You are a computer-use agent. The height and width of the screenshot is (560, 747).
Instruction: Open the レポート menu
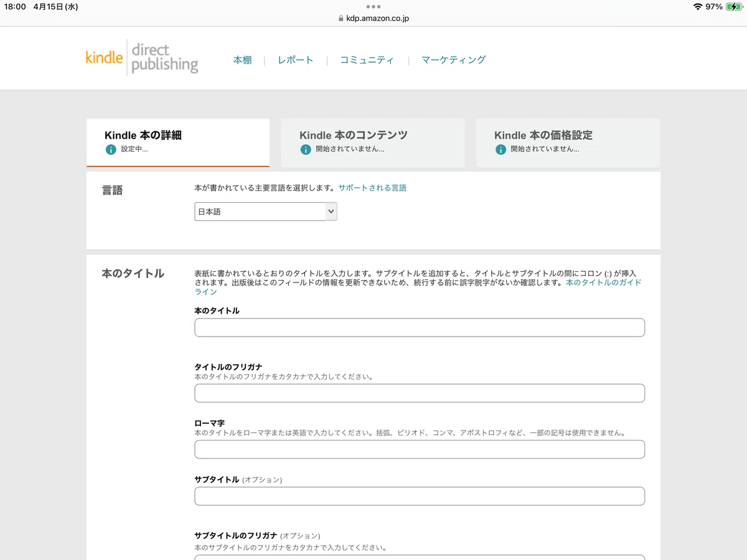(x=296, y=60)
